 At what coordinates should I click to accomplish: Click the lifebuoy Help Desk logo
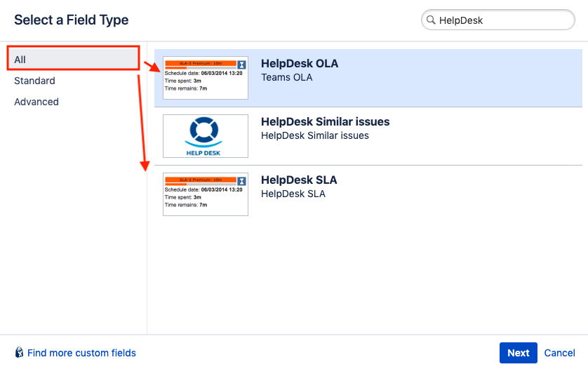point(205,131)
